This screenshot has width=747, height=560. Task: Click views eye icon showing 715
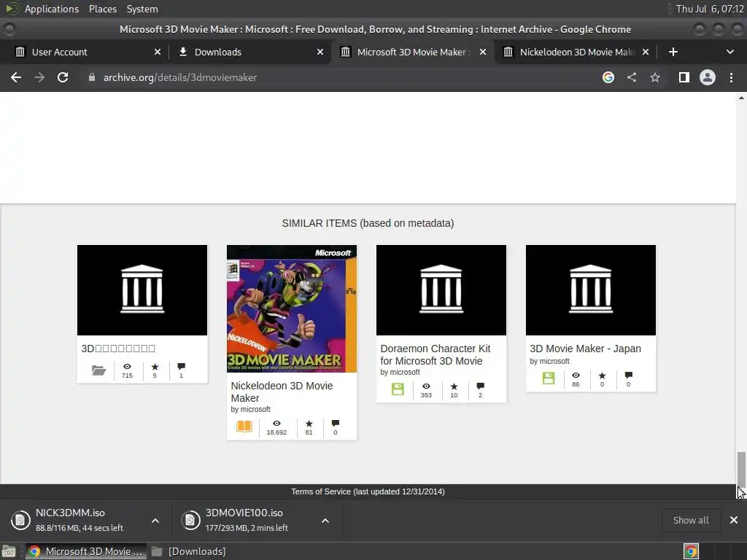point(127,367)
